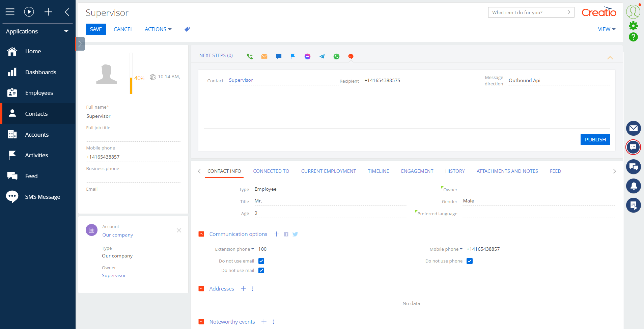This screenshot has height=329, width=644.
Task: Switch to the Timeline tab
Action: click(x=378, y=171)
